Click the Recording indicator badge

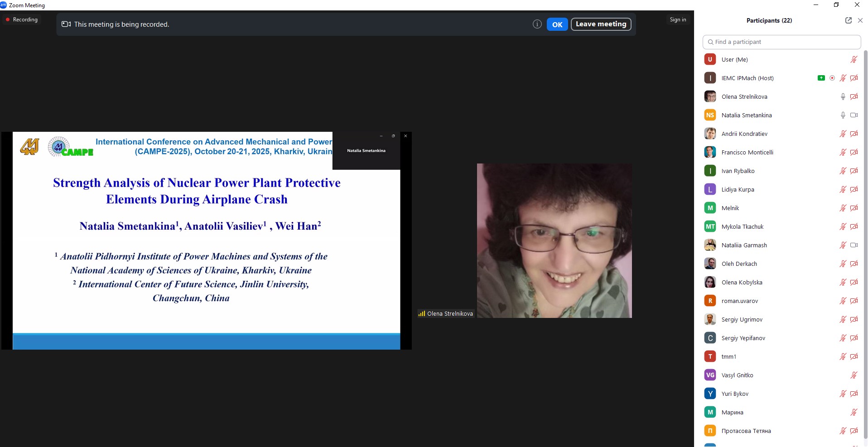coord(22,19)
